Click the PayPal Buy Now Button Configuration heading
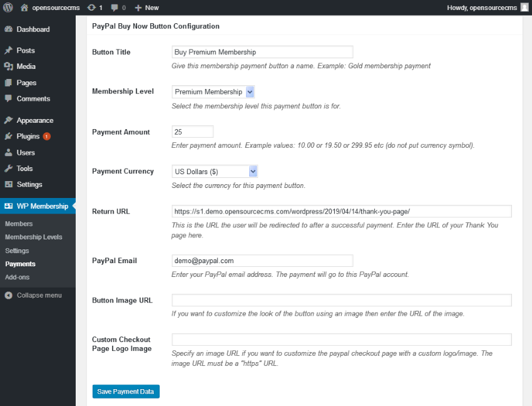The width and height of the screenshot is (532, 406). [x=156, y=26]
